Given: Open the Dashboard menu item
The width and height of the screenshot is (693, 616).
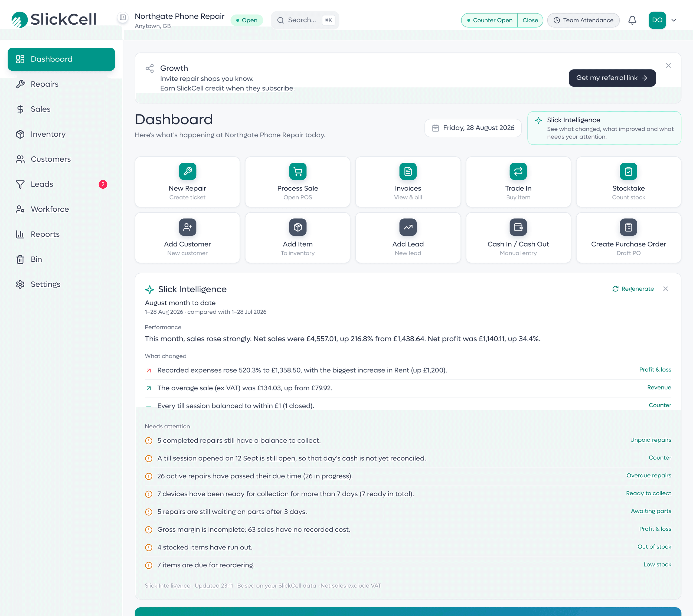Looking at the screenshot, I should point(61,59).
